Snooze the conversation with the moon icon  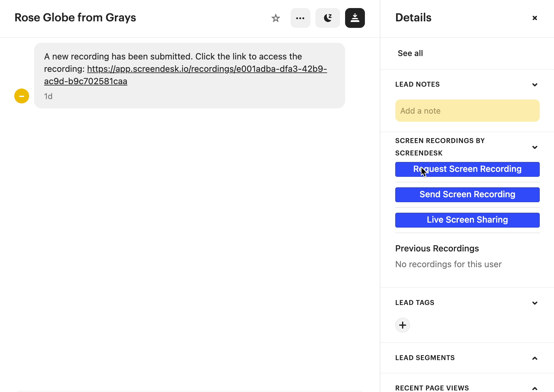[x=327, y=18]
